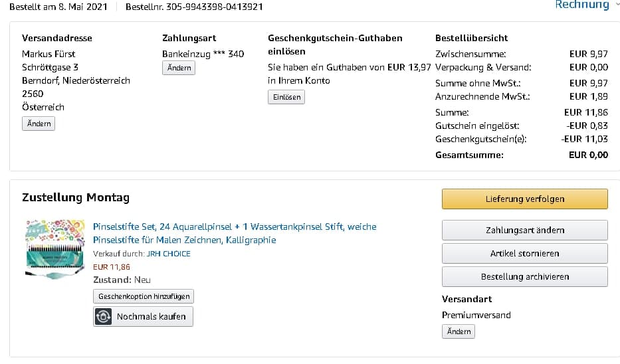Image resolution: width=620 pixels, height=364 pixels.
Task: Click Ändern below Bankeinzug payment method
Action: tap(179, 68)
